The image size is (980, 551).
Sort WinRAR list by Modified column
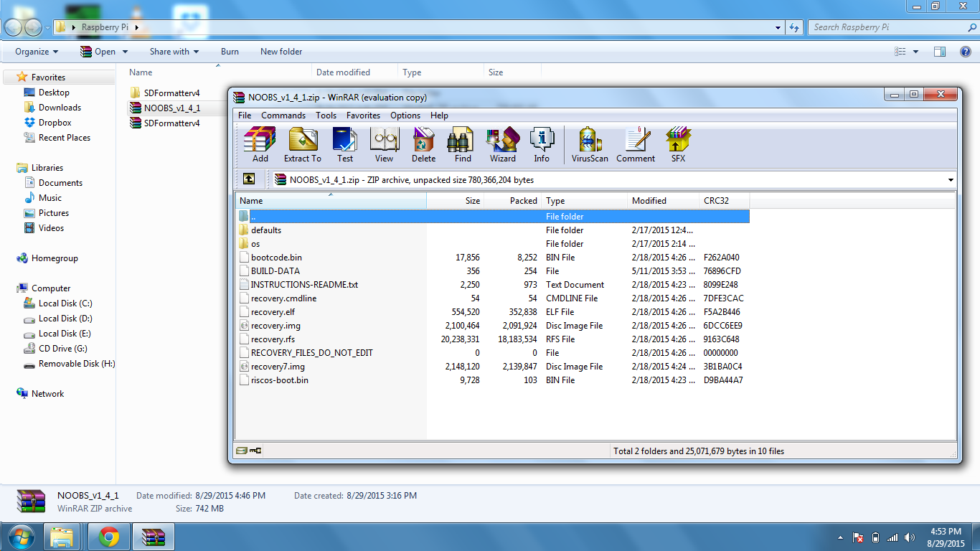coord(664,201)
